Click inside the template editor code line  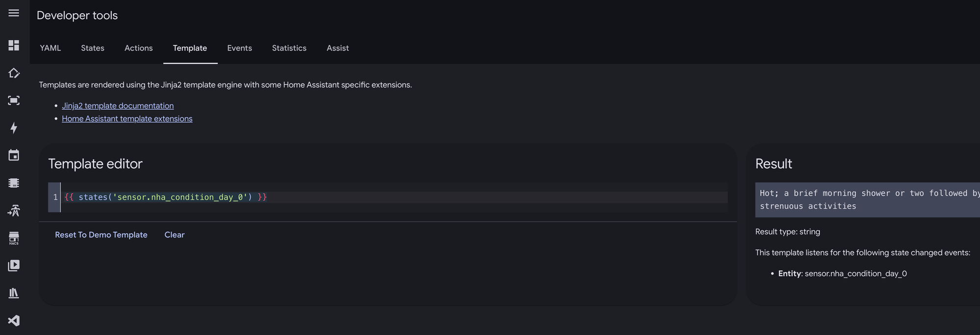pos(394,197)
